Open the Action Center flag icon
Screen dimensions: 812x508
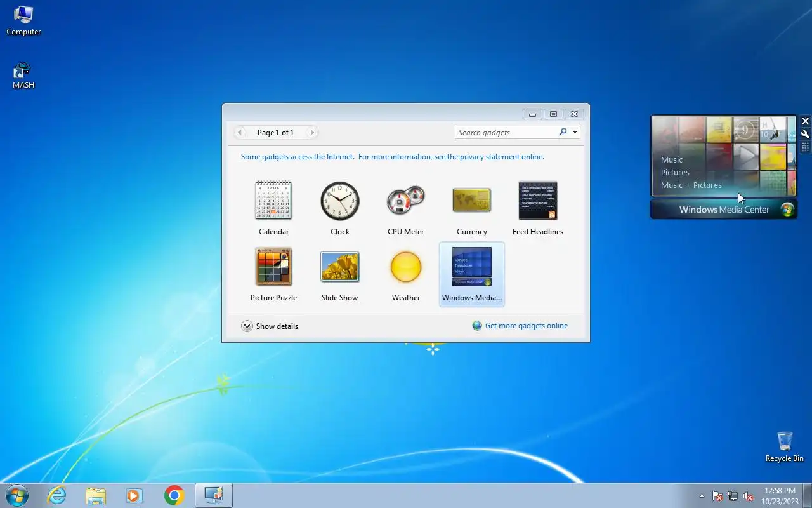click(x=717, y=496)
